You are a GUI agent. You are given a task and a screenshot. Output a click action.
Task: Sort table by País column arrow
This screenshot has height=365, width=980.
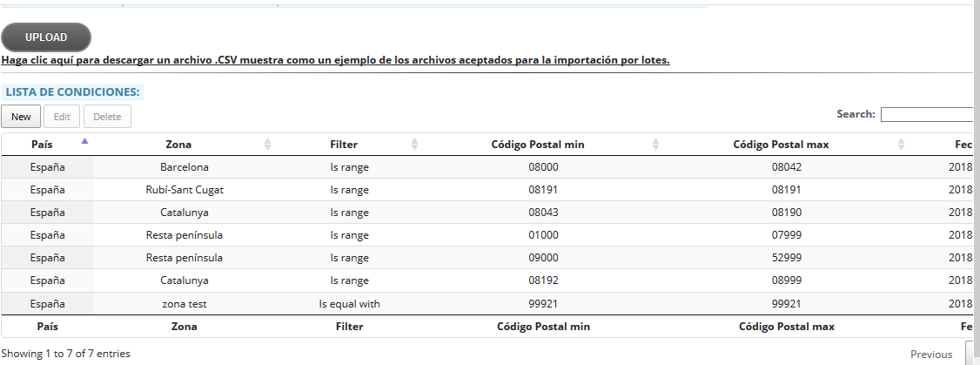84,142
